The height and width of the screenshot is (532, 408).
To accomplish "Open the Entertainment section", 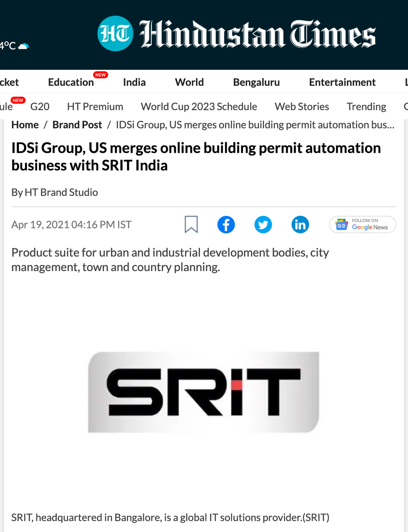I will click(342, 82).
